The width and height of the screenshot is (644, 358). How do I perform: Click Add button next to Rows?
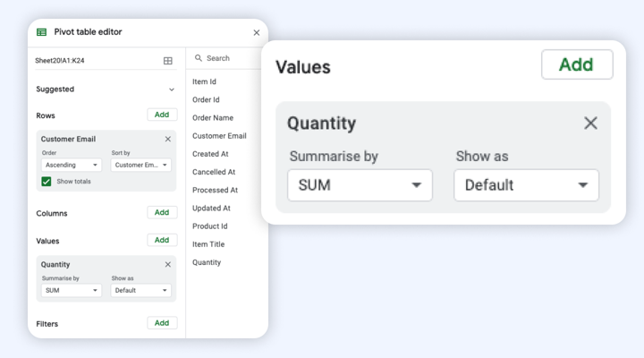pyautogui.click(x=162, y=115)
